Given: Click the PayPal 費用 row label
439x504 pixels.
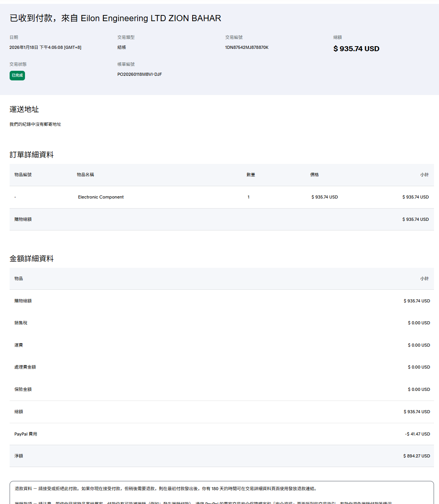Looking at the screenshot, I should (x=26, y=434).
